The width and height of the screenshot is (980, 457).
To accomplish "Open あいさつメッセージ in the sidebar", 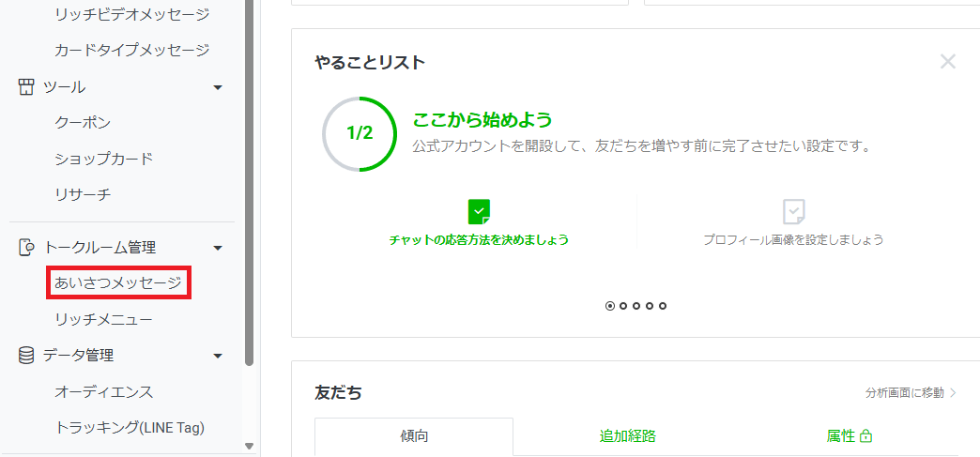I will coord(117,282).
